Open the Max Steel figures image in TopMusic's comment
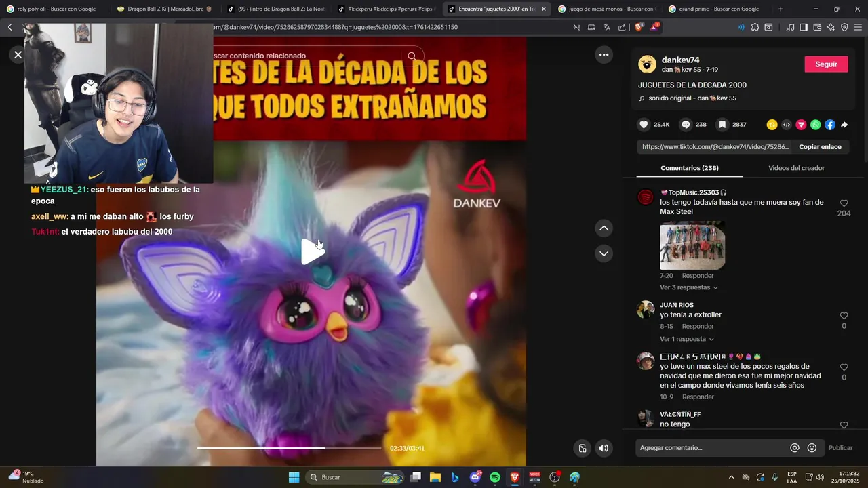The width and height of the screenshot is (868, 488). point(692,245)
